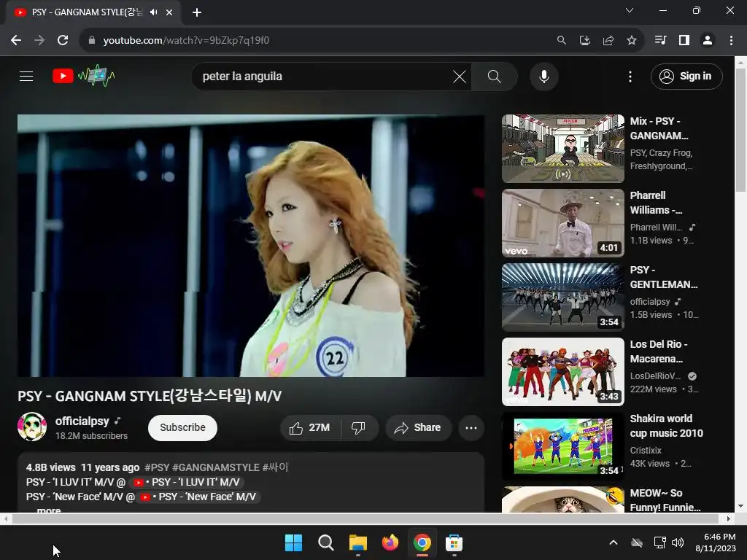This screenshot has width=747, height=560.
Task: Open File Explorer from taskbar
Action: tap(357, 542)
